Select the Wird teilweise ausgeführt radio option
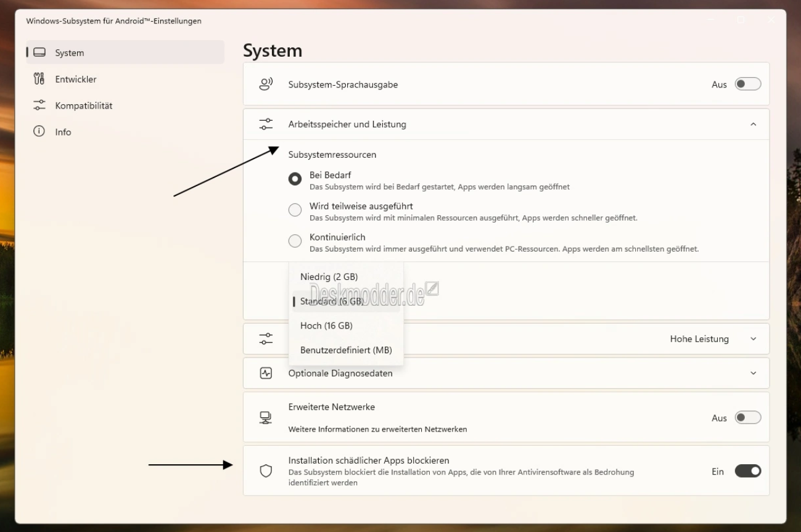 295,210
